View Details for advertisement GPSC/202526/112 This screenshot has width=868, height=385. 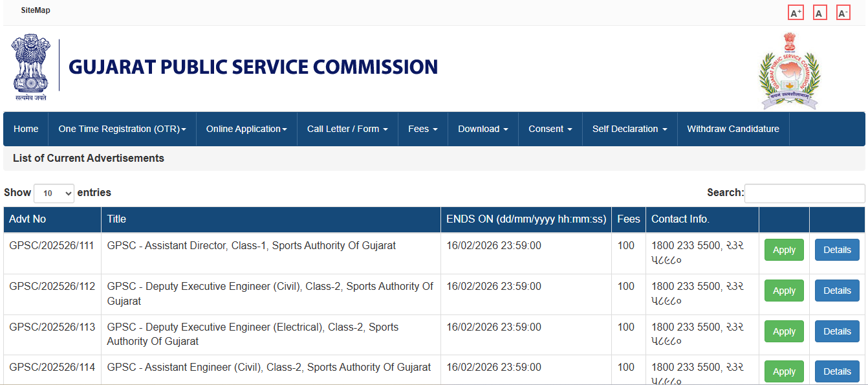(837, 291)
